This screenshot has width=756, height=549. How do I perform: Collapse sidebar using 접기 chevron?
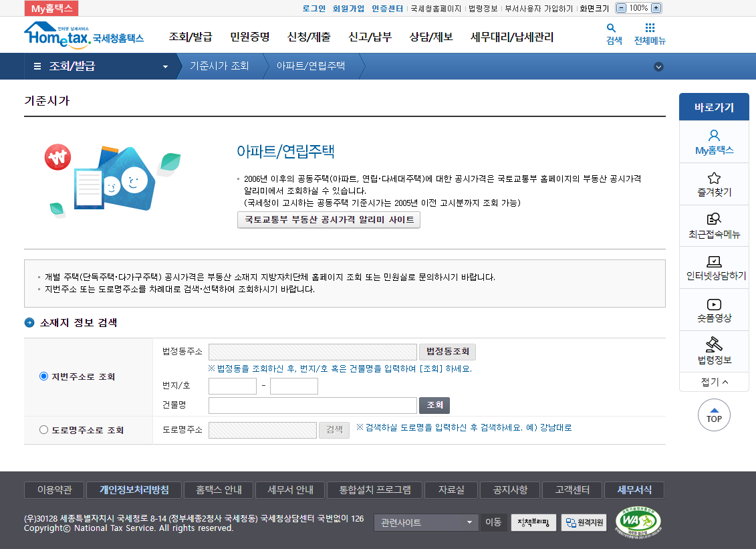(714, 382)
